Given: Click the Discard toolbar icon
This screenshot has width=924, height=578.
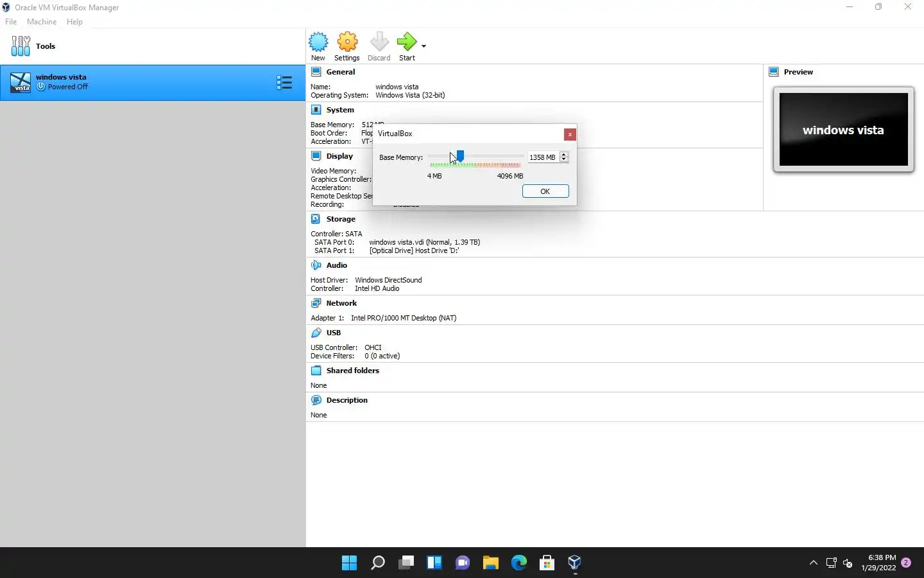Looking at the screenshot, I should pyautogui.click(x=379, y=42).
